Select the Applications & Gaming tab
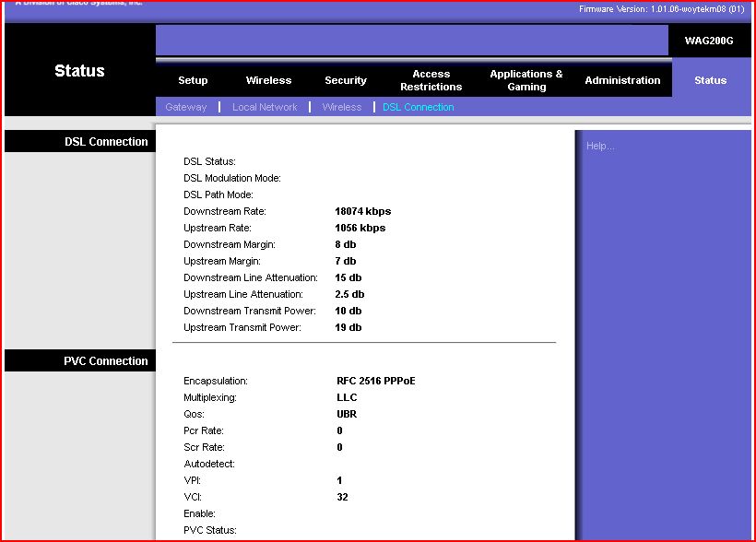 pyautogui.click(x=526, y=80)
